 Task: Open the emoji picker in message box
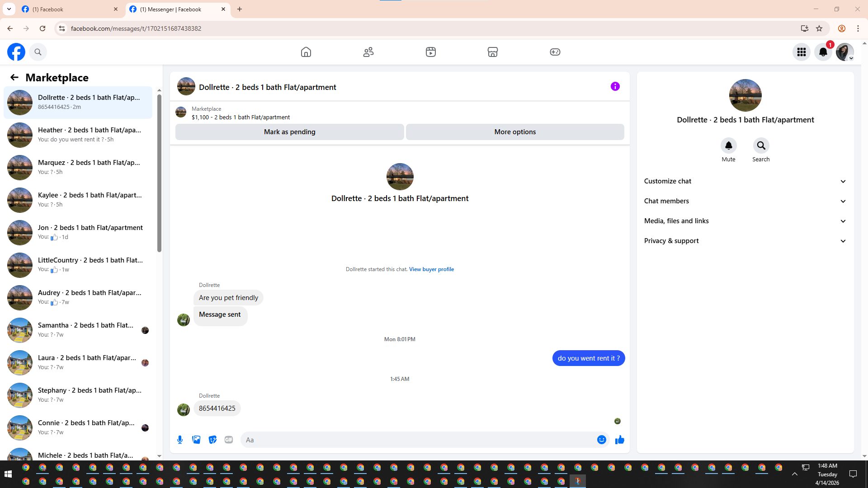[601, 440]
